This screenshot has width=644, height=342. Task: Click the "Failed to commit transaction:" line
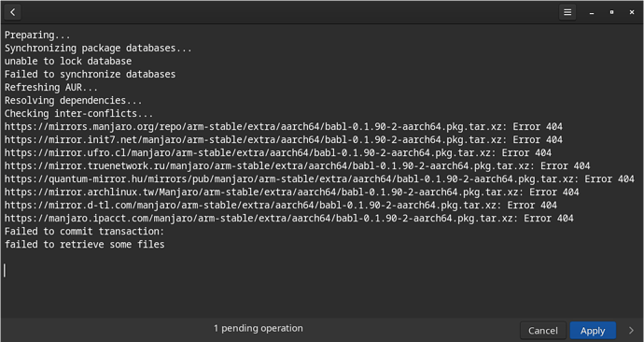[84, 232]
